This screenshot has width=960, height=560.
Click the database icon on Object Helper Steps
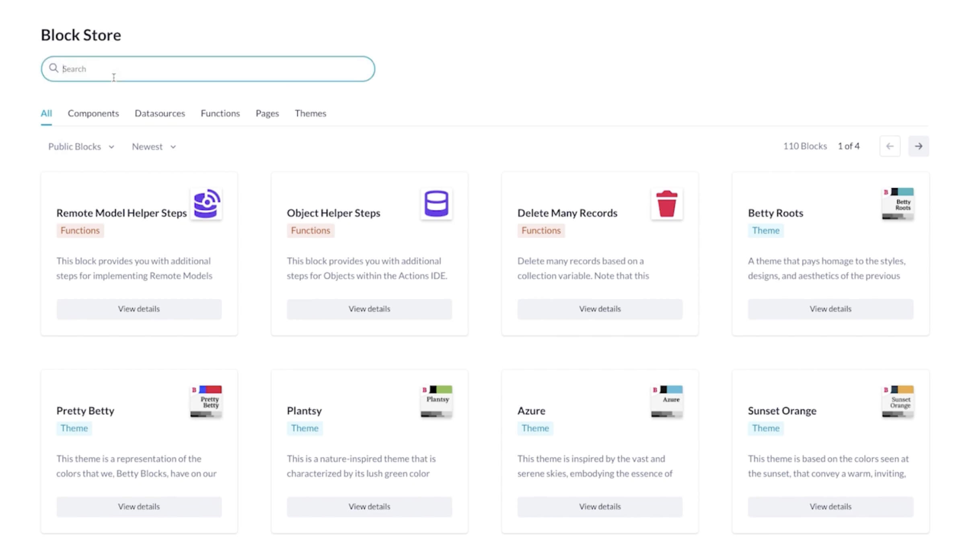(436, 204)
